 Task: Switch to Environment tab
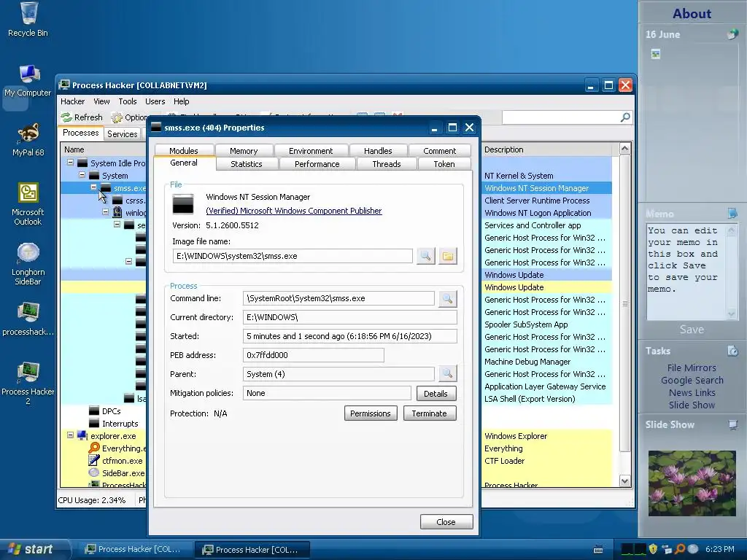(x=311, y=150)
